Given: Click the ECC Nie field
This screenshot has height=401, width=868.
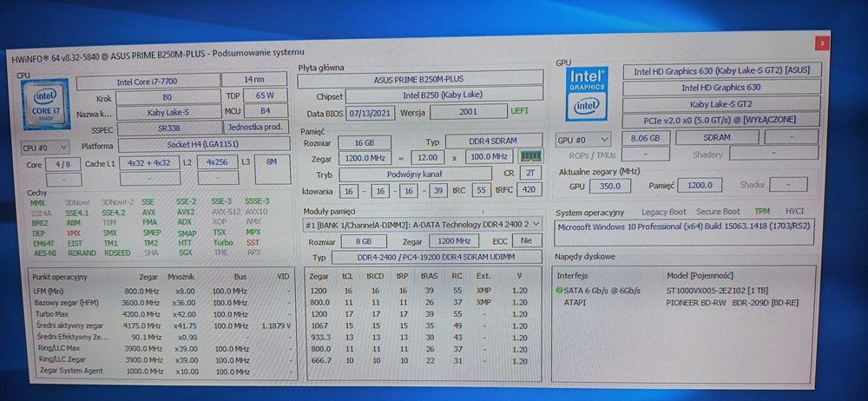Looking at the screenshot, I should pyautogui.click(x=527, y=240).
